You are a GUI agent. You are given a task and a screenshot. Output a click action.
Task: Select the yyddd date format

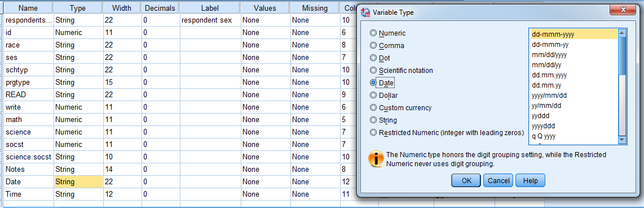[x=574, y=116]
